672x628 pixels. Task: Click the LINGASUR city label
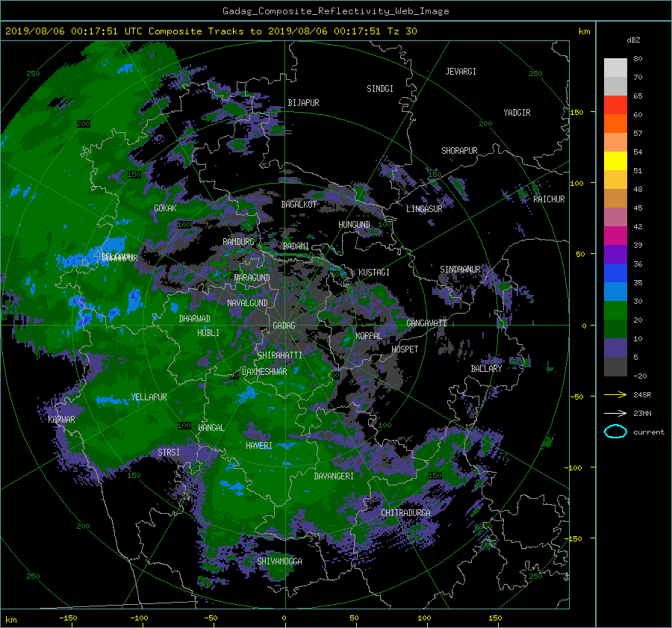click(x=424, y=209)
